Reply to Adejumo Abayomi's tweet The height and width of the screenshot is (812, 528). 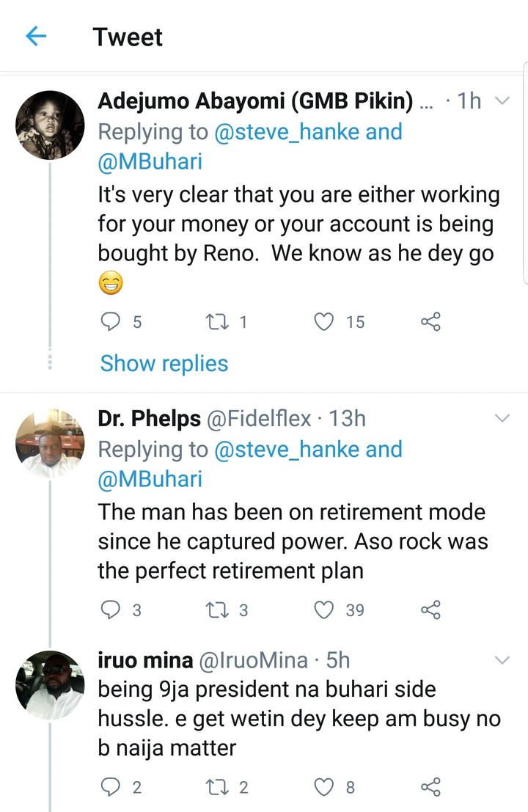pos(110,322)
